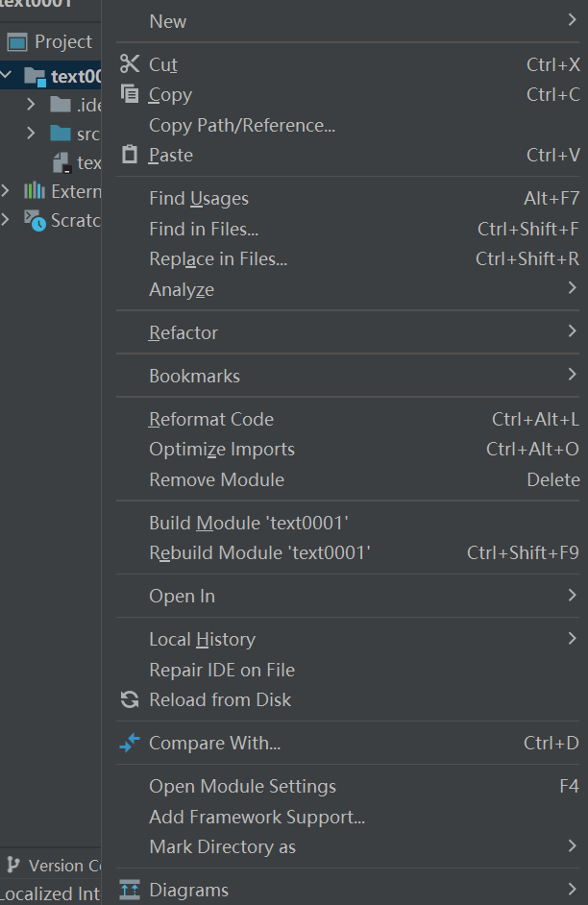The image size is (588, 905).
Task: Click the Scratches and Consoles icon
Action: (35, 220)
